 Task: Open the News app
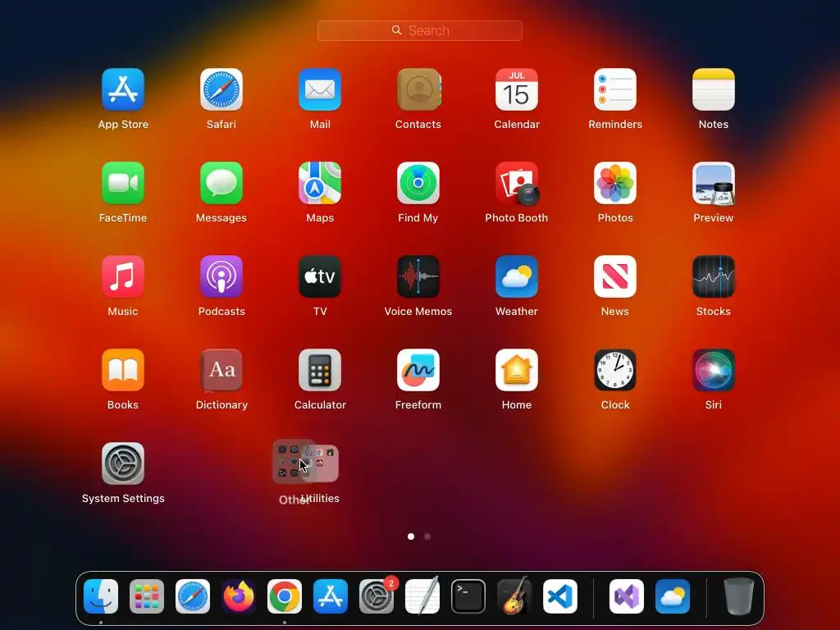pos(615,276)
